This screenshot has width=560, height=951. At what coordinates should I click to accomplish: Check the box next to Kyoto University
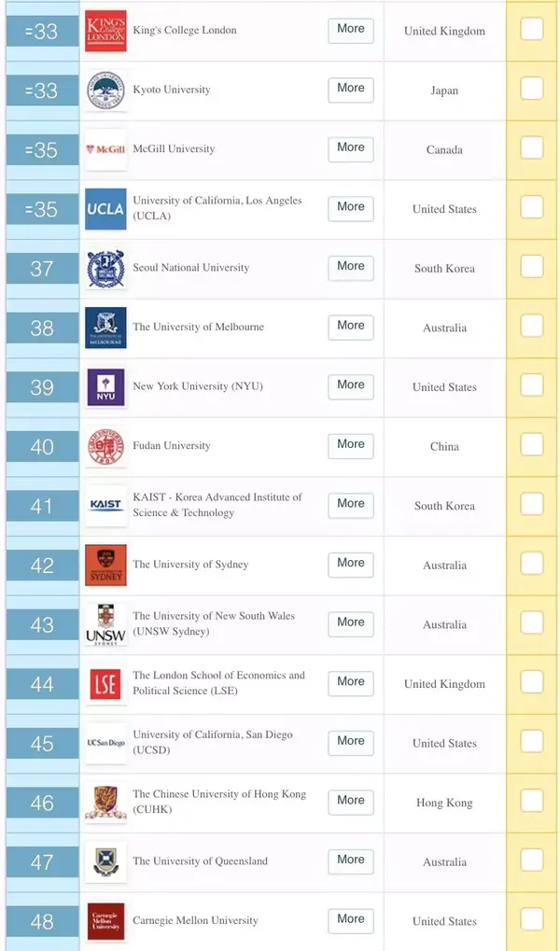coord(532,90)
